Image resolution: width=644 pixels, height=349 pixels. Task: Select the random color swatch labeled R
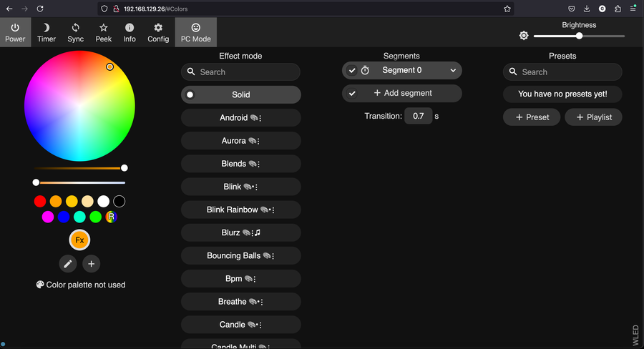[x=111, y=217]
